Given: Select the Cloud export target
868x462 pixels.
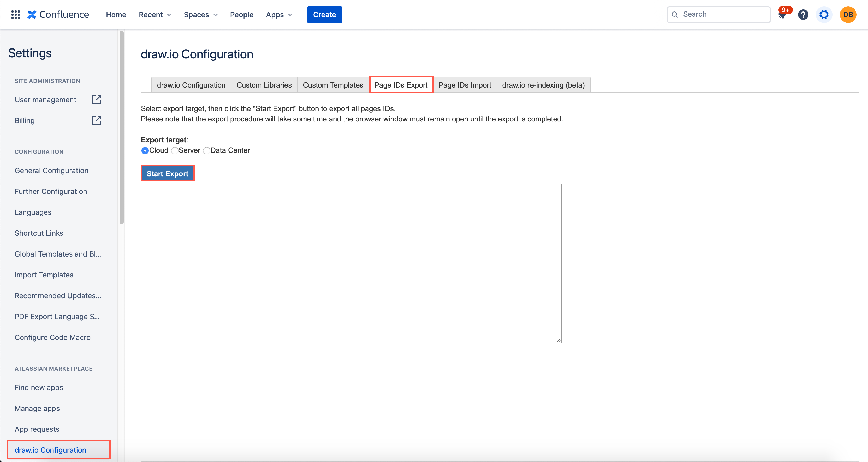Looking at the screenshot, I should point(145,150).
